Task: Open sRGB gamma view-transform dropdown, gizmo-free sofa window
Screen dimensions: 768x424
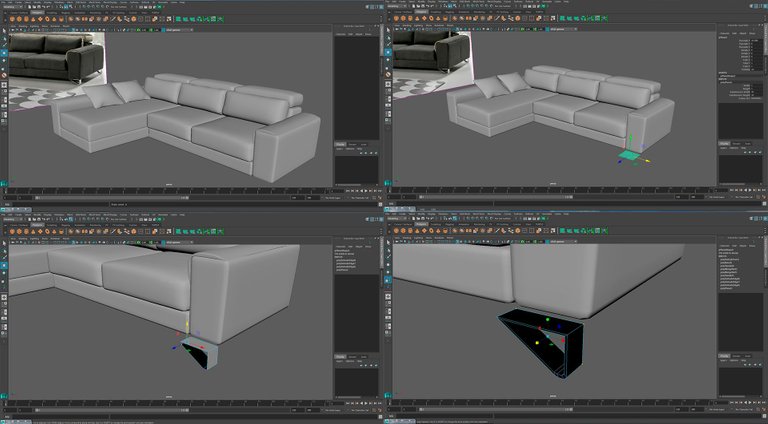Action: (179, 29)
